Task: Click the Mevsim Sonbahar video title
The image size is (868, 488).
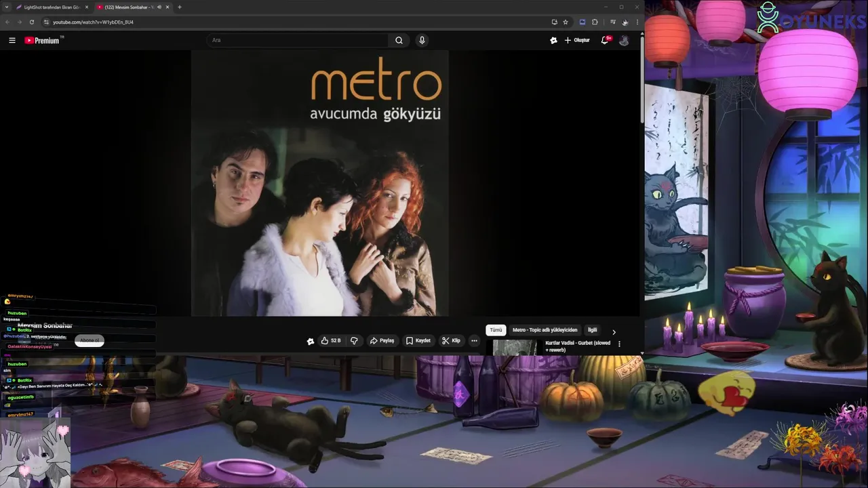Action: tap(45, 326)
